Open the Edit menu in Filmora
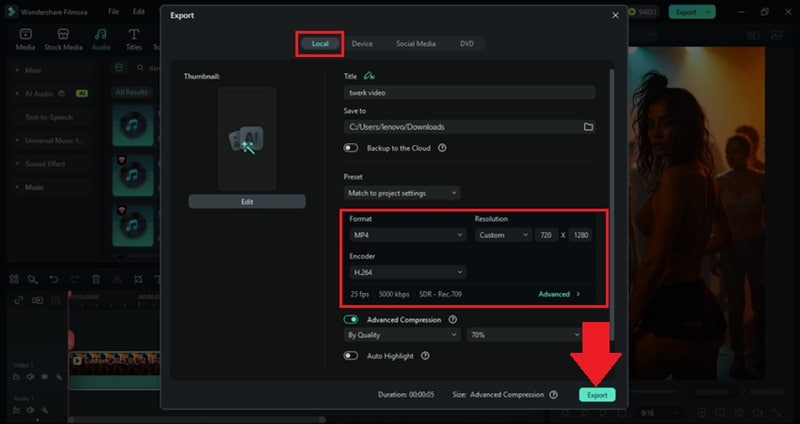Viewport: 800px width, 424px height. 138,12
